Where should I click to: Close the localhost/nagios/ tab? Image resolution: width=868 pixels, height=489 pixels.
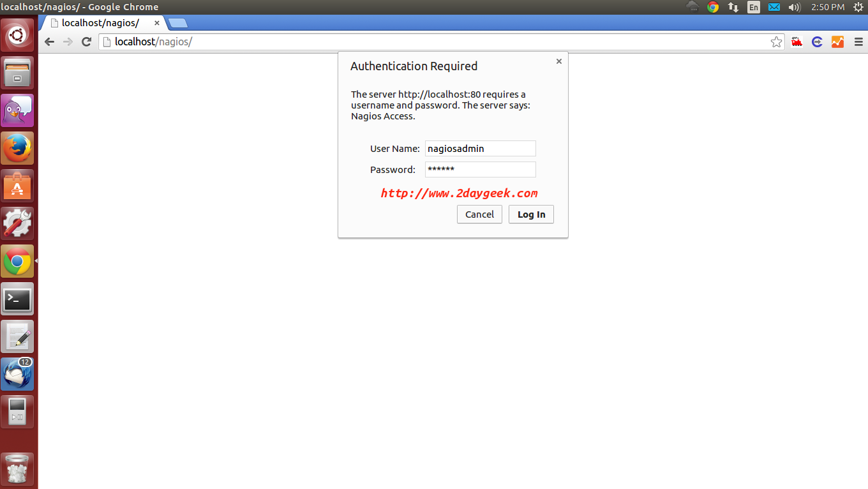tap(157, 23)
